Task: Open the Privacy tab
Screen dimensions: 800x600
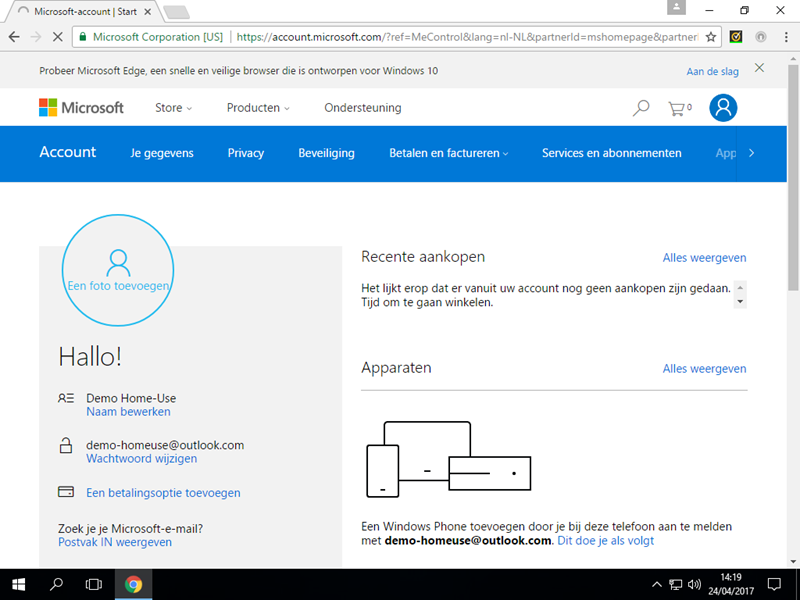Action: coord(246,153)
